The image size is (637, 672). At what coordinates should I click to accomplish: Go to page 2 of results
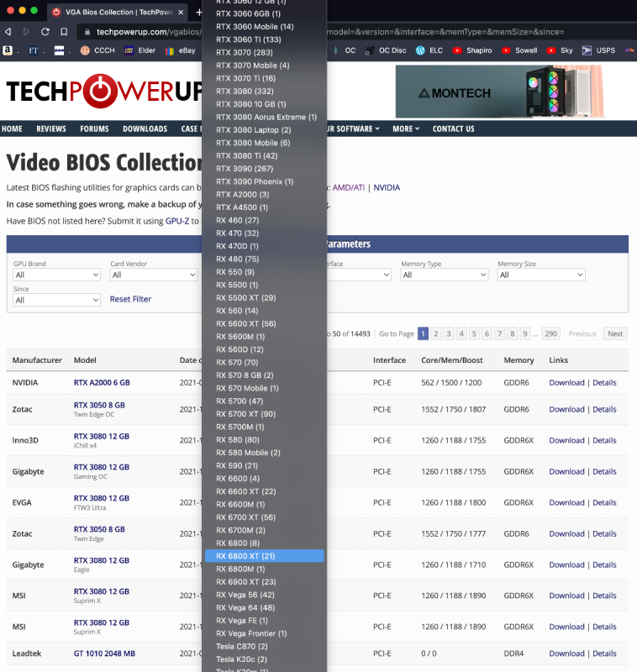[435, 333]
